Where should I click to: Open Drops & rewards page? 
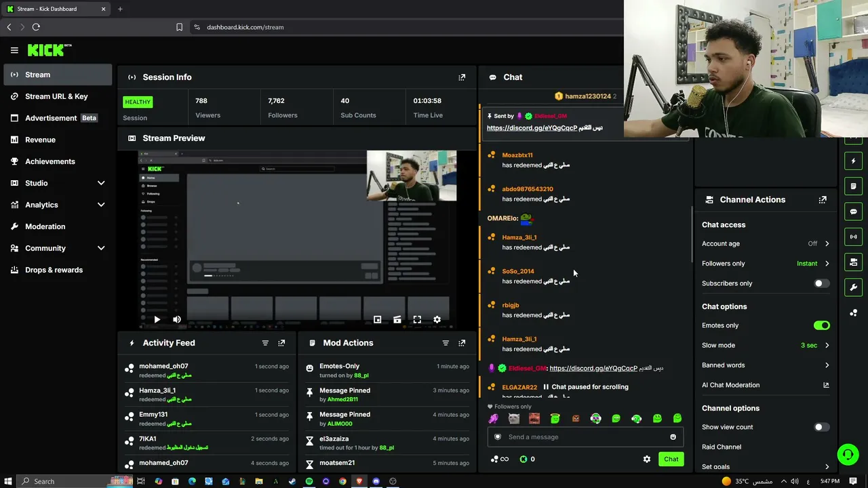(58, 270)
